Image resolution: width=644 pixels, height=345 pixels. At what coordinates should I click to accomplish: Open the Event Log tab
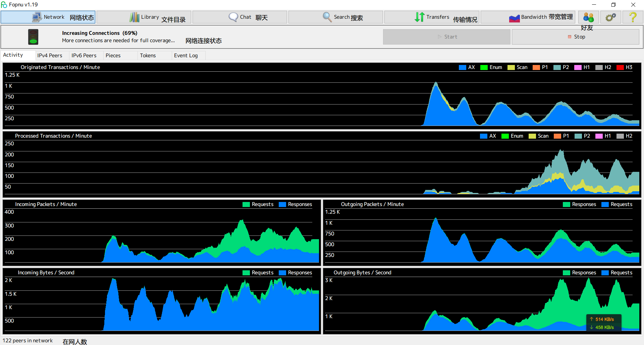coord(186,56)
